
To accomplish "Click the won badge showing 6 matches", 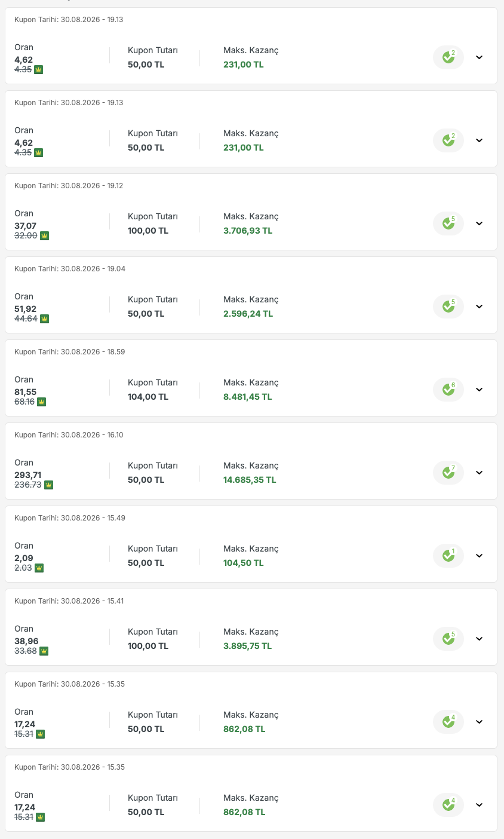I will point(448,390).
